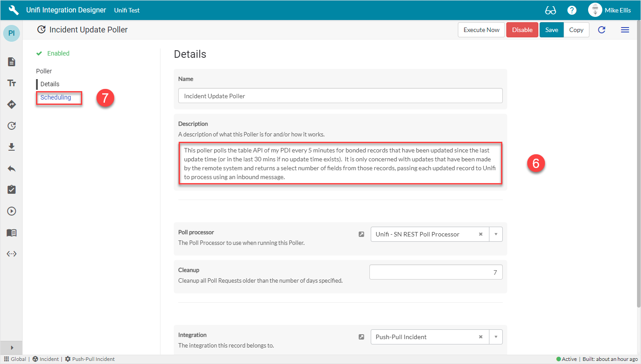The width and height of the screenshot is (641, 364).
Task: Select the code brackets sidebar icon
Action: pyautogui.click(x=11, y=254)
